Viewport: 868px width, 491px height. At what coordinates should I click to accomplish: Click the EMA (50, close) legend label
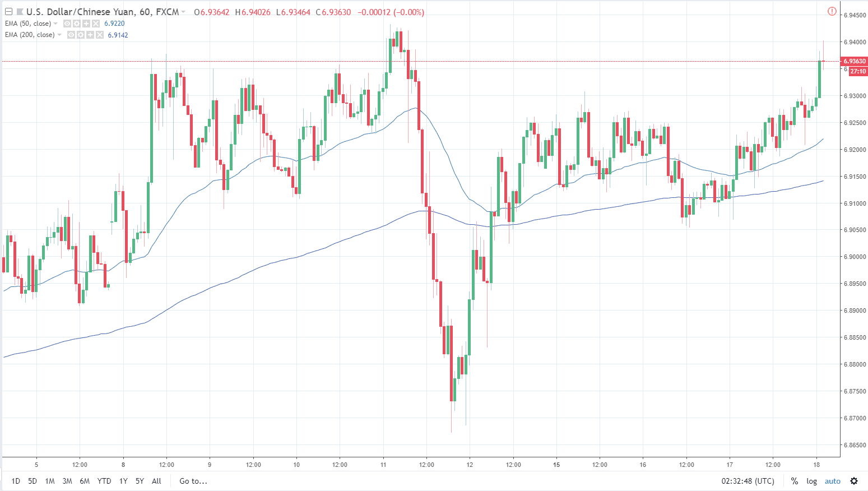point(28,24)
